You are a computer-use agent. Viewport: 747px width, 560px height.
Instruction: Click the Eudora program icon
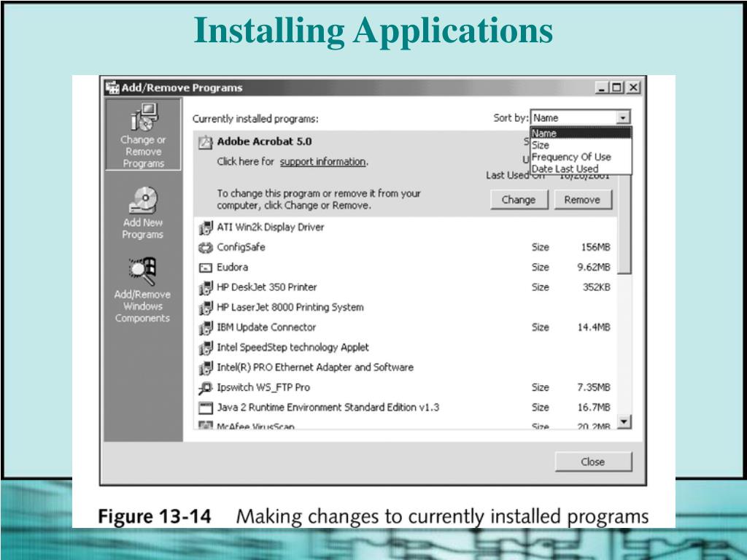205,268
